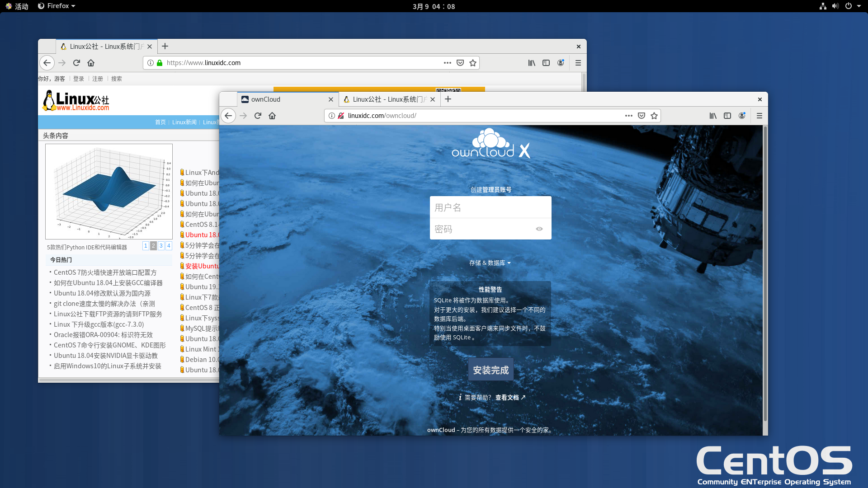This screenshot has height=488, width=868.
Task: Close the ownCloud tab
Action: point(330,99)
